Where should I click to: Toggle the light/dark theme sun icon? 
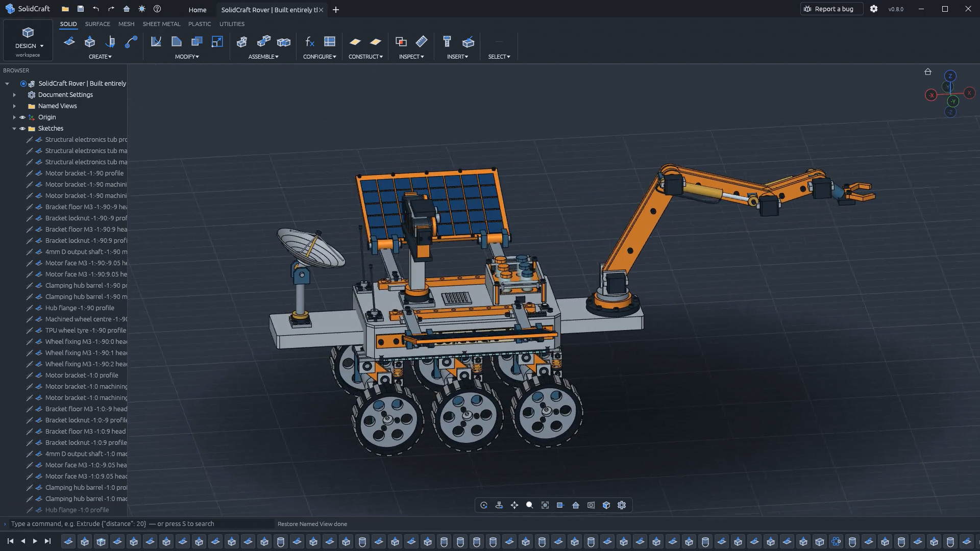point(142,9)
